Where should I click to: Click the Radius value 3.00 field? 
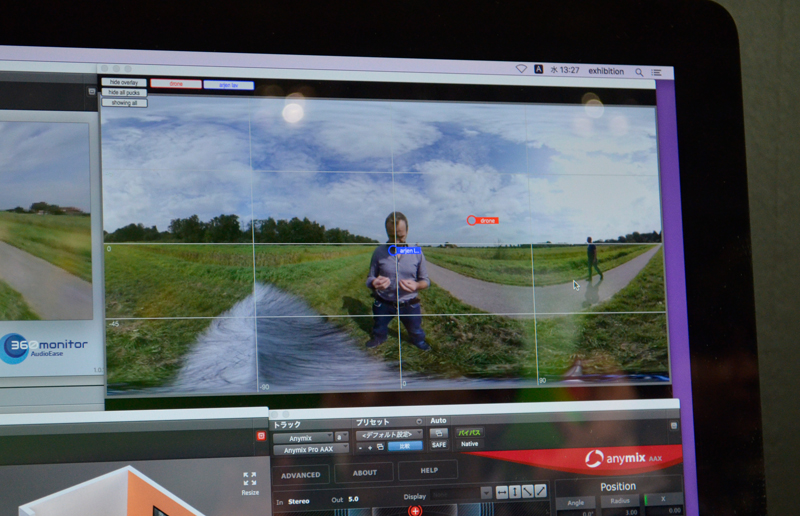620,511
